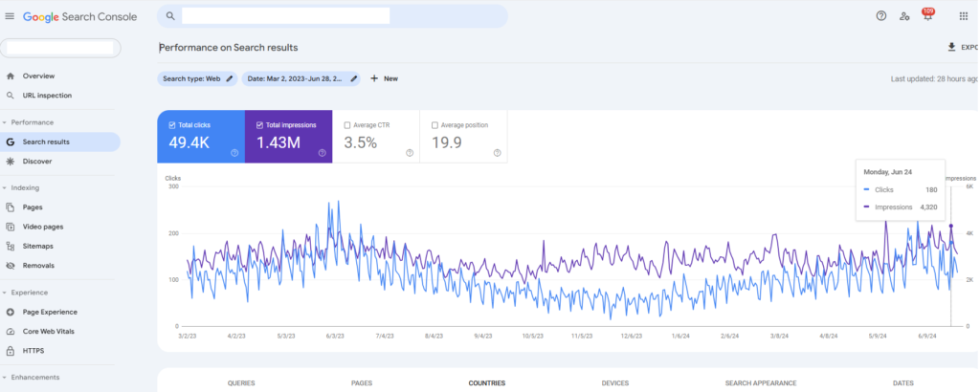Image resolution: width=980 pixels, height=392 pixels.
Task: Open Core Web Vitals report
Action: [x=48, y=332]
